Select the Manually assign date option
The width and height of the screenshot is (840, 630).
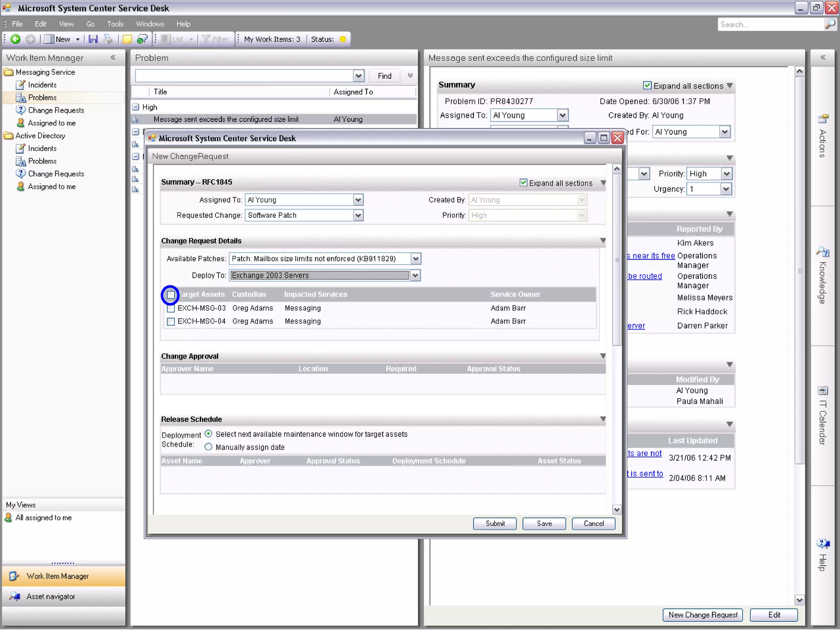pos(208,447)
